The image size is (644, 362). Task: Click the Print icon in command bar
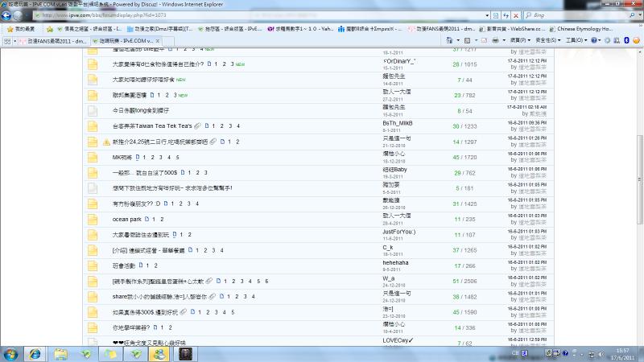pos(495,40)
